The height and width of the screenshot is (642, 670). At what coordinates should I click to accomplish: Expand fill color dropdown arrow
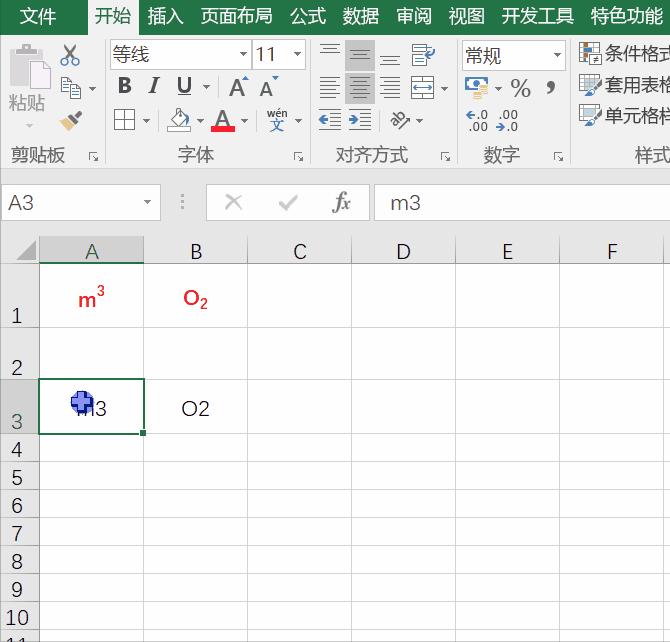click(200, 121)
